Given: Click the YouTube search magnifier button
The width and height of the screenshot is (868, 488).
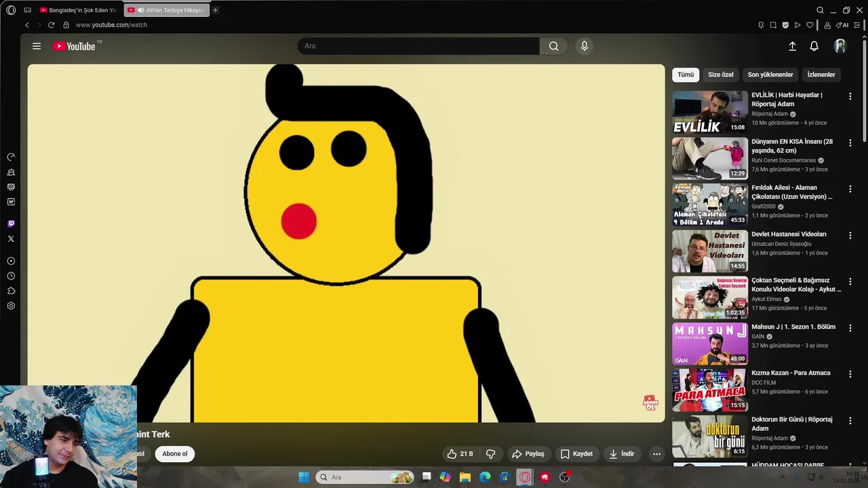Looking at the screenshot, I should tap(553, 46).
